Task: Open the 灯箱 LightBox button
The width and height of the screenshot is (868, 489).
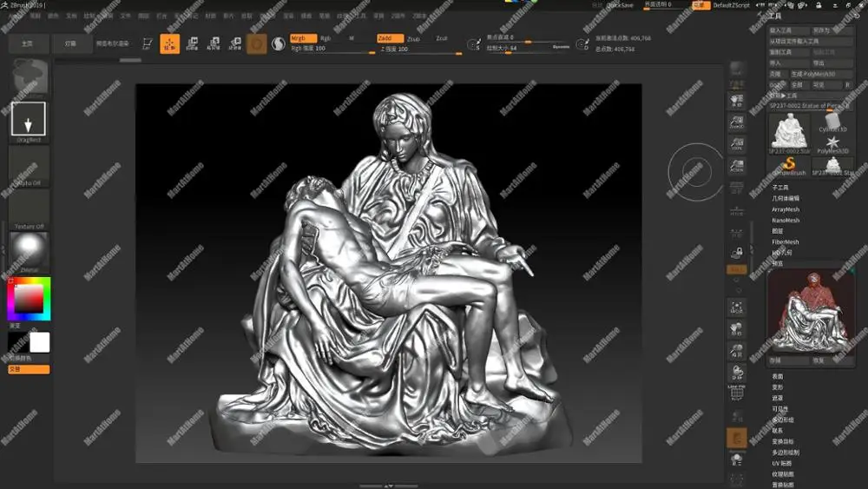Action: [71, 43]
